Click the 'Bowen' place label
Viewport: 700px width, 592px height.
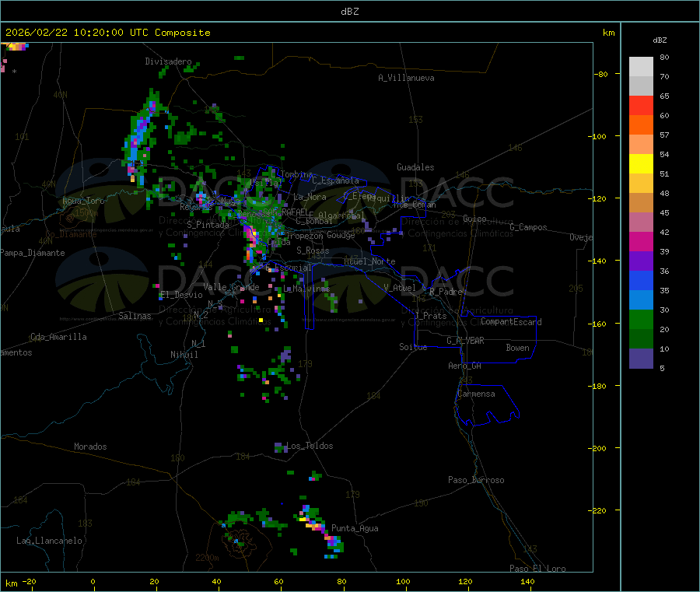tap(518, 348)
